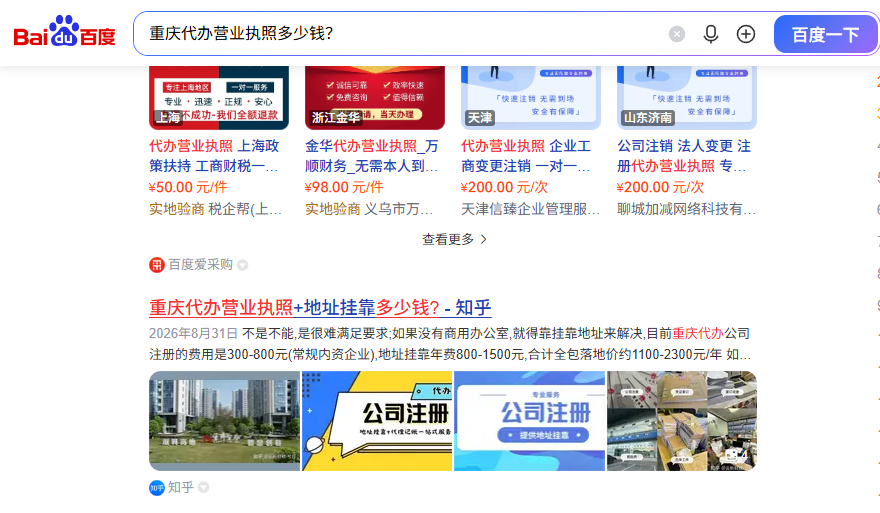
Task: Open 公司注销 法人变更 listing title
Action: point(684,156)
